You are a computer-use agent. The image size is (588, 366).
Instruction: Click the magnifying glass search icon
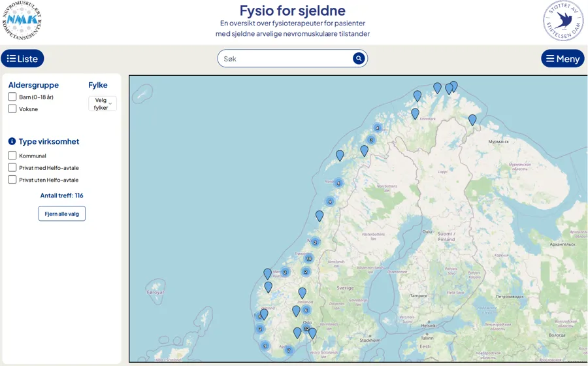click(x=359, y=59)
